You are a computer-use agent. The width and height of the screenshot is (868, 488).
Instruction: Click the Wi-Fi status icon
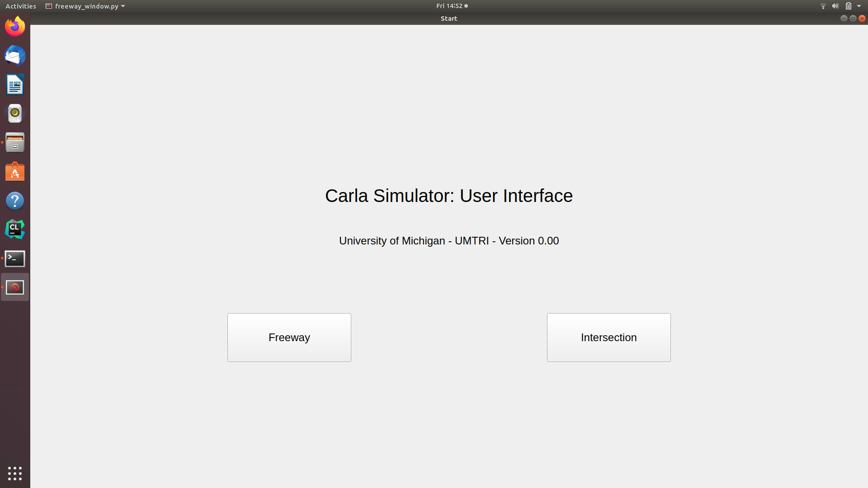click(x=823, y=6)
